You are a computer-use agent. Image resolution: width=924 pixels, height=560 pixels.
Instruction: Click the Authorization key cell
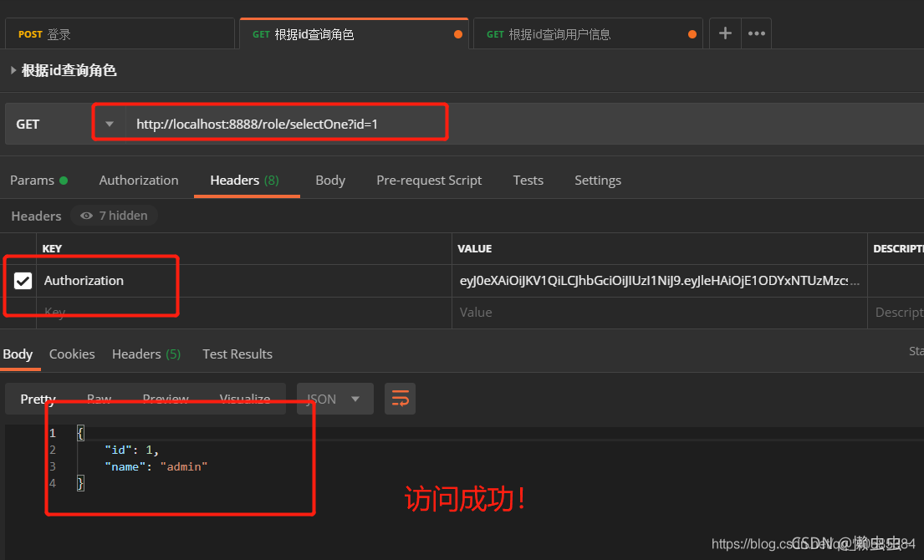[244, 281]
